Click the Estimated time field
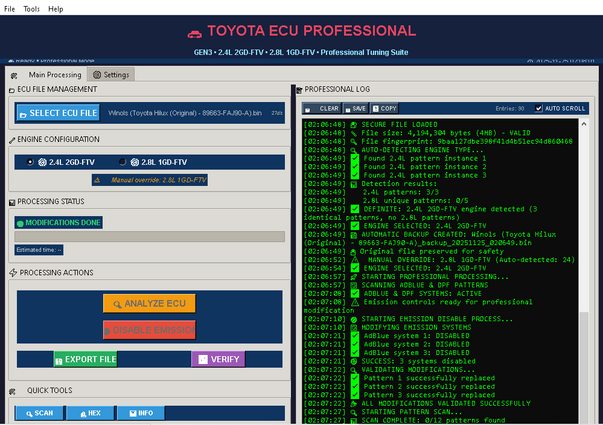This screenshot has height=425, width=603. click(39, 250)
